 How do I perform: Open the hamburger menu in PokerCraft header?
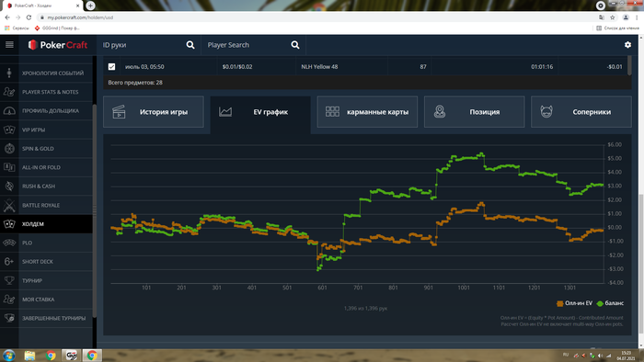(x=9, y=45)
